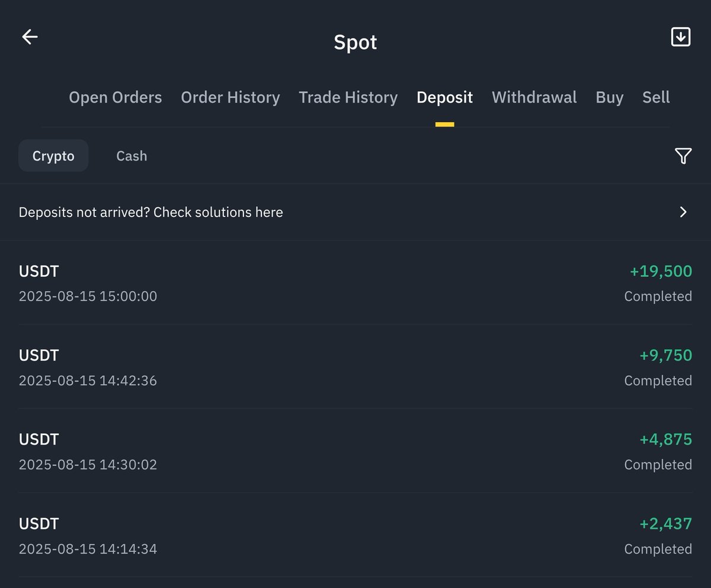Switch to the Withdrawal tab
711x588 pixels.
(534, 97)
